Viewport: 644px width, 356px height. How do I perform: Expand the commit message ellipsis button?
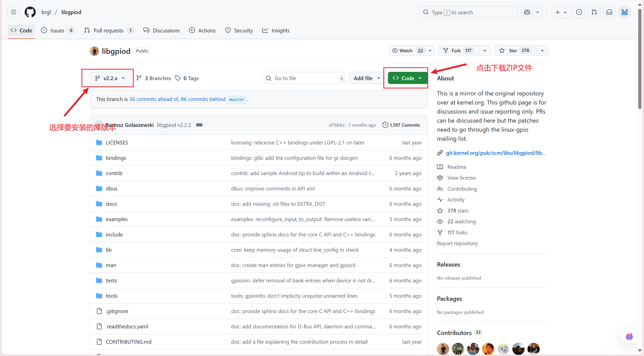point(199,125)
